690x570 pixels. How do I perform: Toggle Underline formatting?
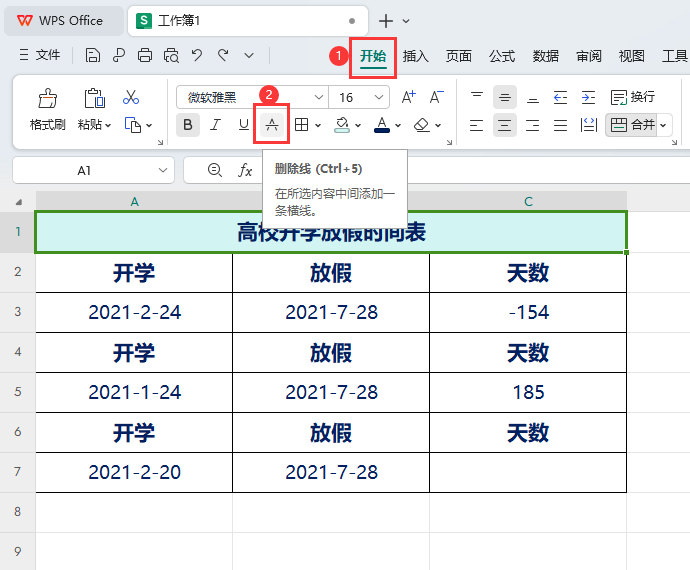pyautogui.click(x=243, y=125)
